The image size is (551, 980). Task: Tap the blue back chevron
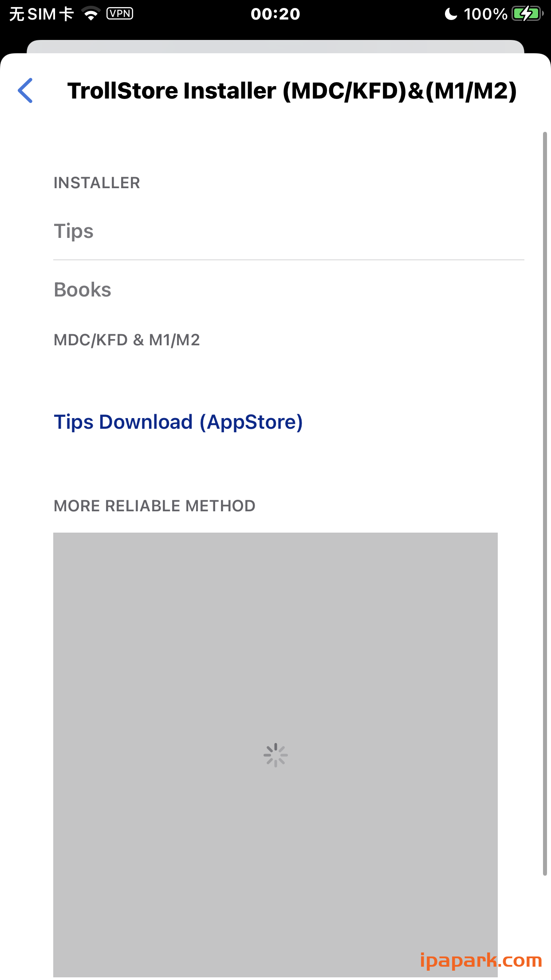pyautogui.click(x=25, y=91)
